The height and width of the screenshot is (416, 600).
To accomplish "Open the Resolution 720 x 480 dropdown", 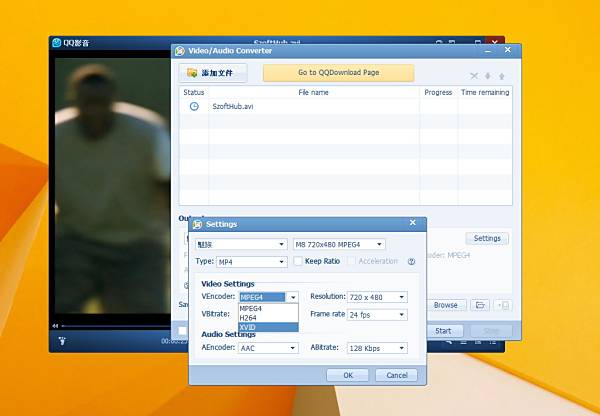I will [x=377, y=297].
